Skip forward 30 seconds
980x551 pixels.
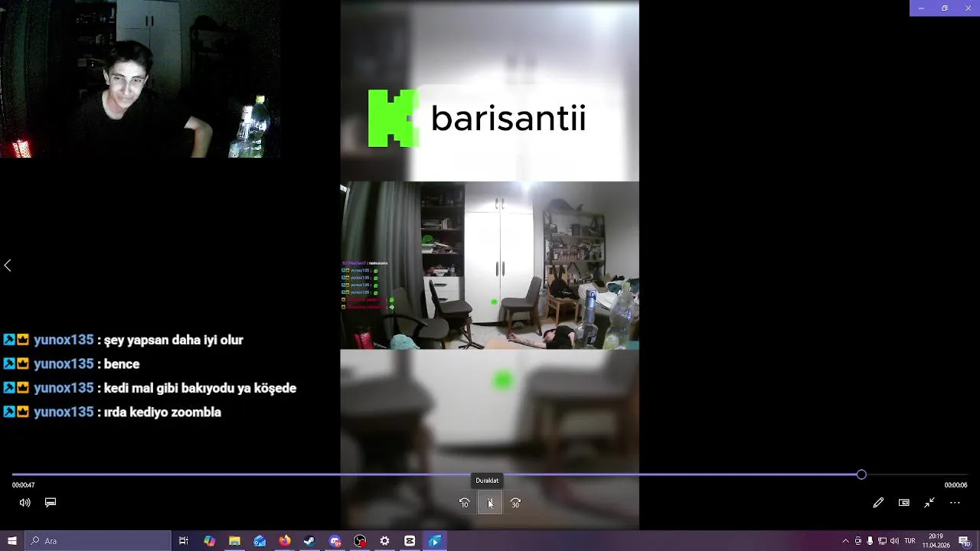click(x=515, y=503)
